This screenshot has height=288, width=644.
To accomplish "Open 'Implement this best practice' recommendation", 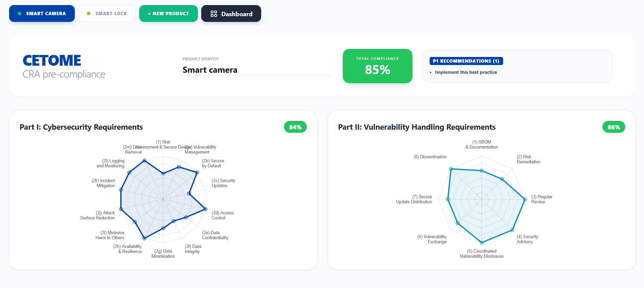I will click(466, 72).
